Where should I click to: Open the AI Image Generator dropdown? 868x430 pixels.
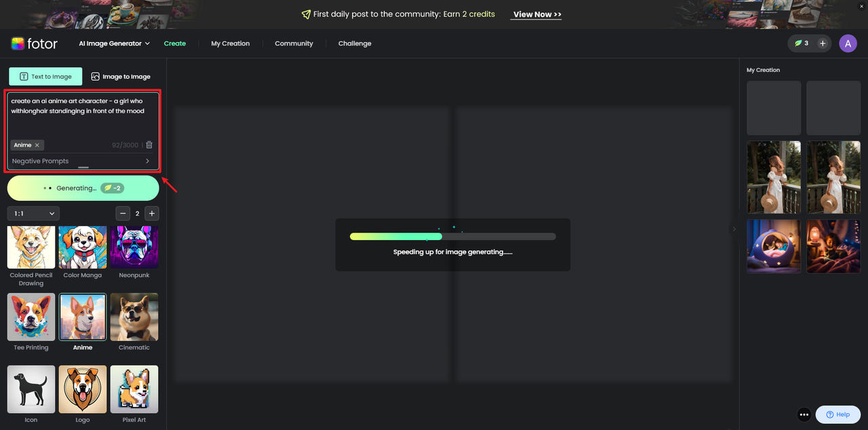point(115,43)
